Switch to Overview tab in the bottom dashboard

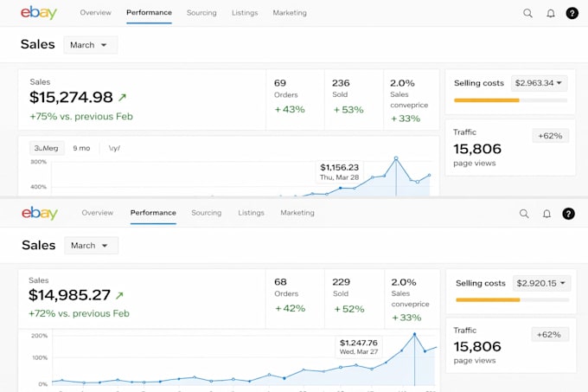(x=97, y=213)
